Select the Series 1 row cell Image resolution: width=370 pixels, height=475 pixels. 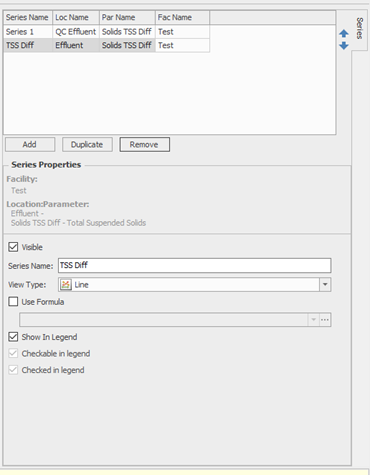(x=28, y=32)
